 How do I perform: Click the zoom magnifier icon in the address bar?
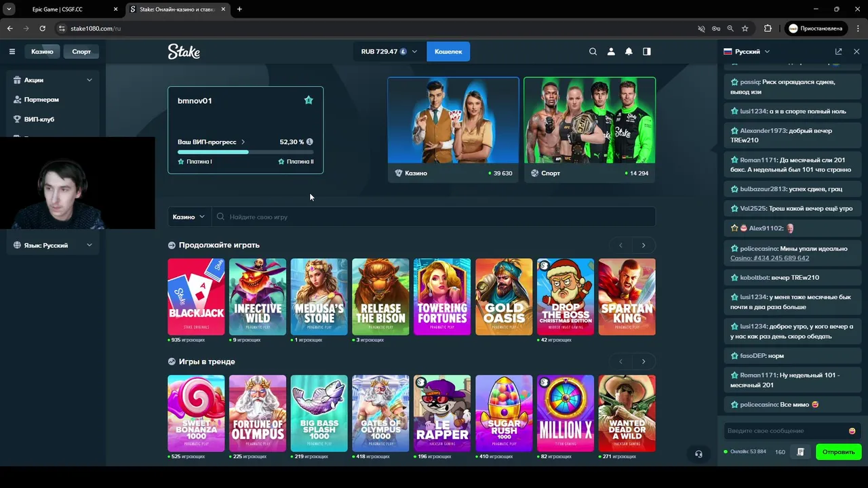730,28
